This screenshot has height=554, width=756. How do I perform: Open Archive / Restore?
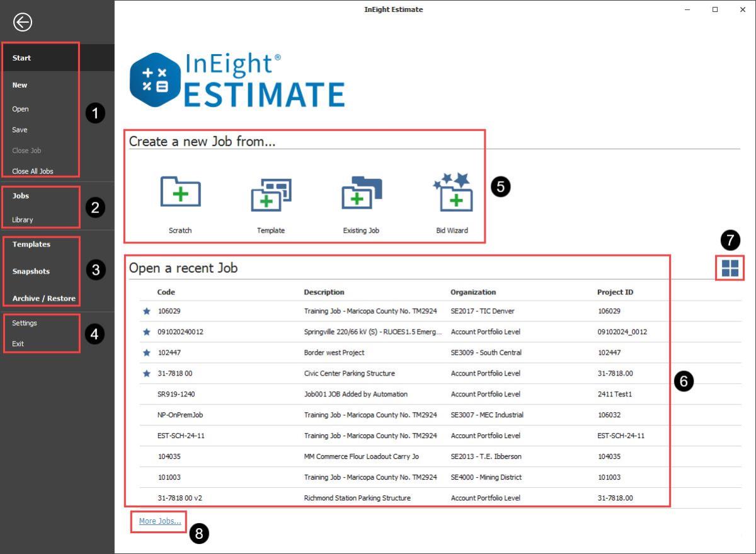[x=43, y=299]
